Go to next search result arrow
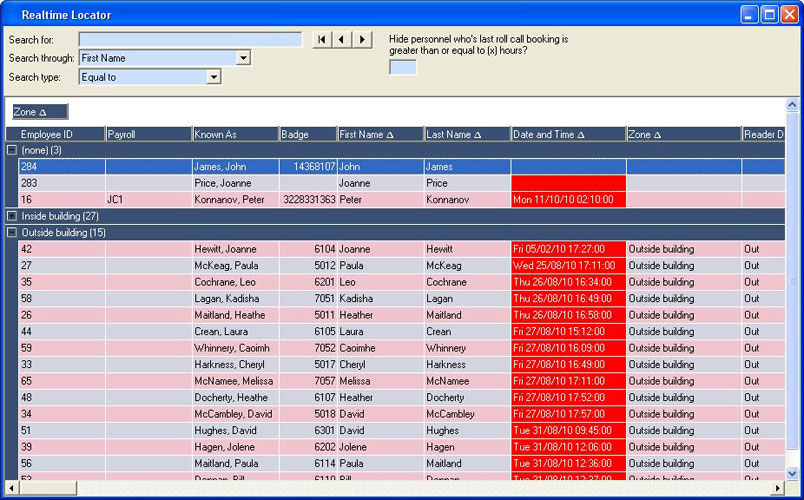Screen dimensions: 804x500 (361, 39)
